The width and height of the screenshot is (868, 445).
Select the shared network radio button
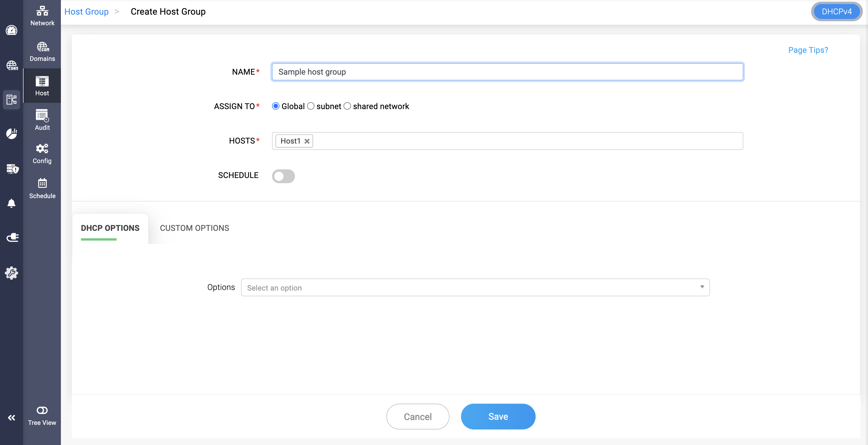(347, 107)
